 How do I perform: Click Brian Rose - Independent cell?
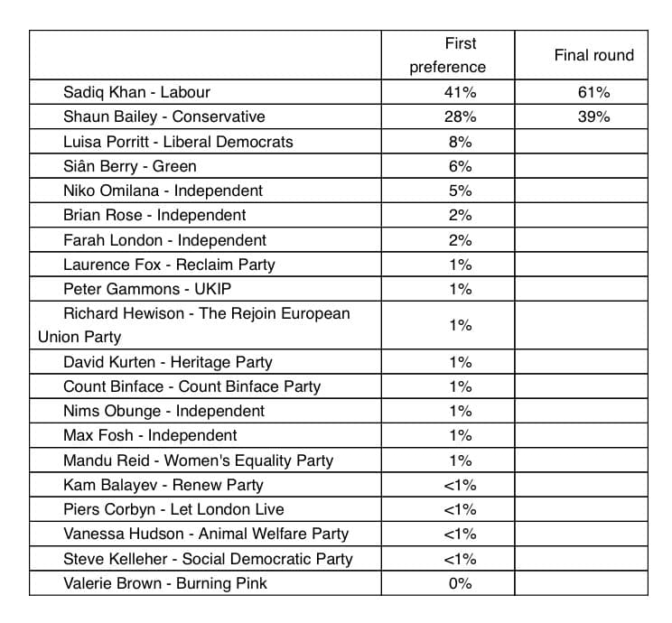click(x=205, y=215)
